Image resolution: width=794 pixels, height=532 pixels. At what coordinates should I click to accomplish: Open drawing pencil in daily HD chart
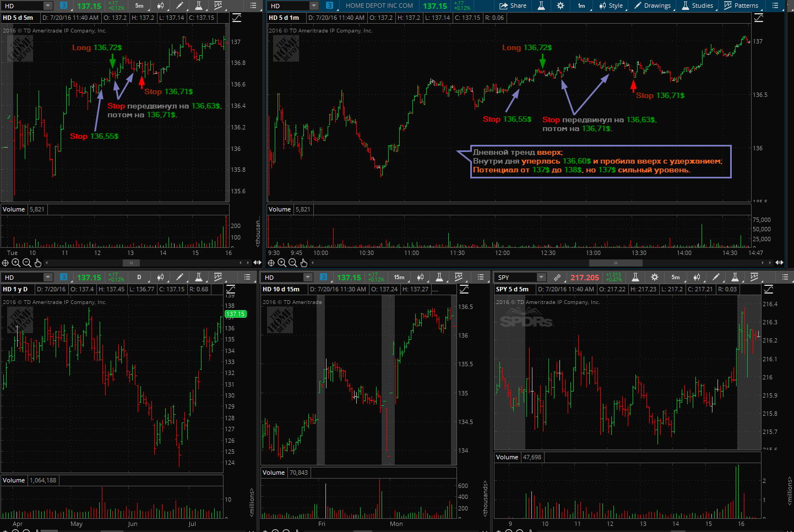[180, 277]
